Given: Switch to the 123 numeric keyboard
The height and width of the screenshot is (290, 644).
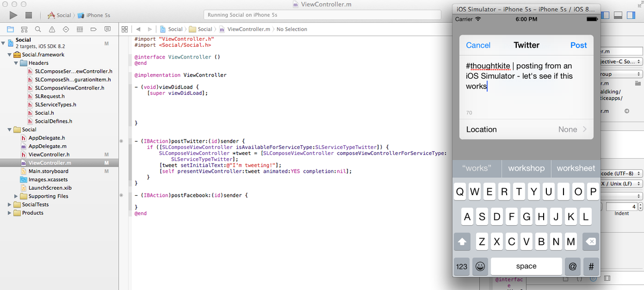Looking at the screenshot, I should 462,266.
